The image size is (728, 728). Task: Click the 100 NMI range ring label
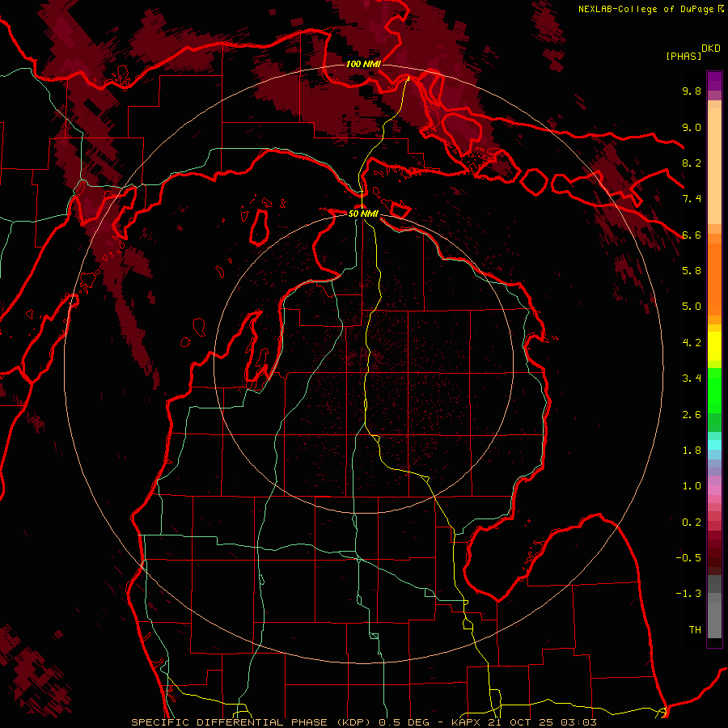[363, 64]
